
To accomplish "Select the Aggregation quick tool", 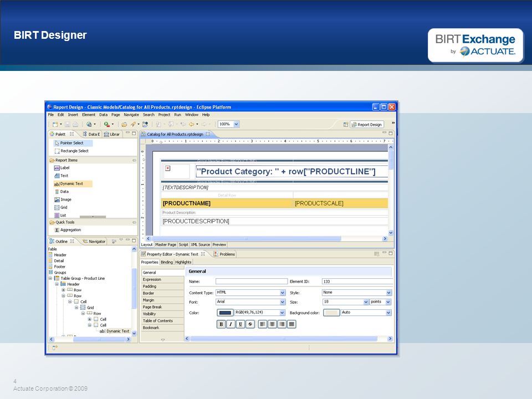I will tap(68, 230).
